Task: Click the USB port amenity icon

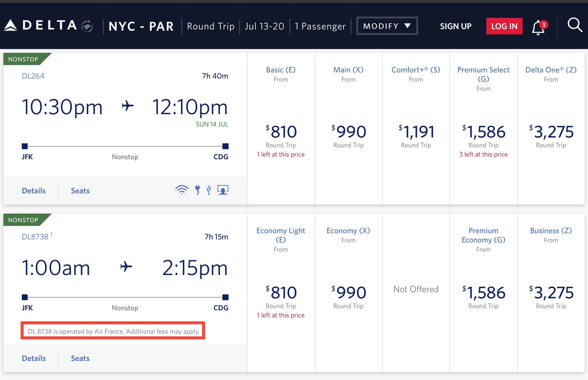Action: coord(209,190)
